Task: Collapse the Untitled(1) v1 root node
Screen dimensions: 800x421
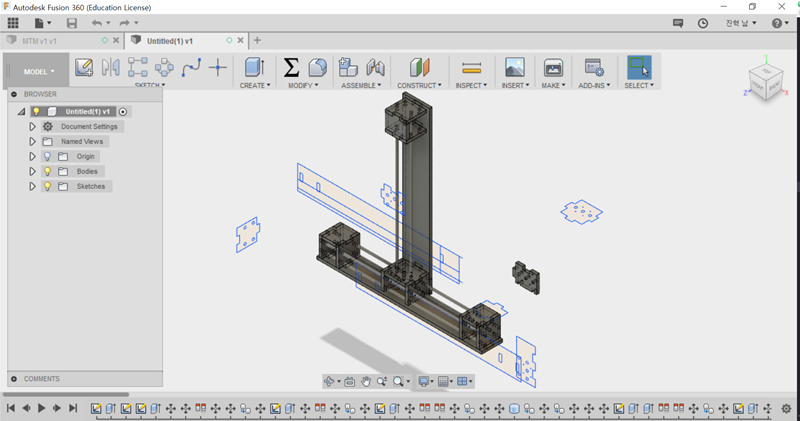Action: (21, 111)
